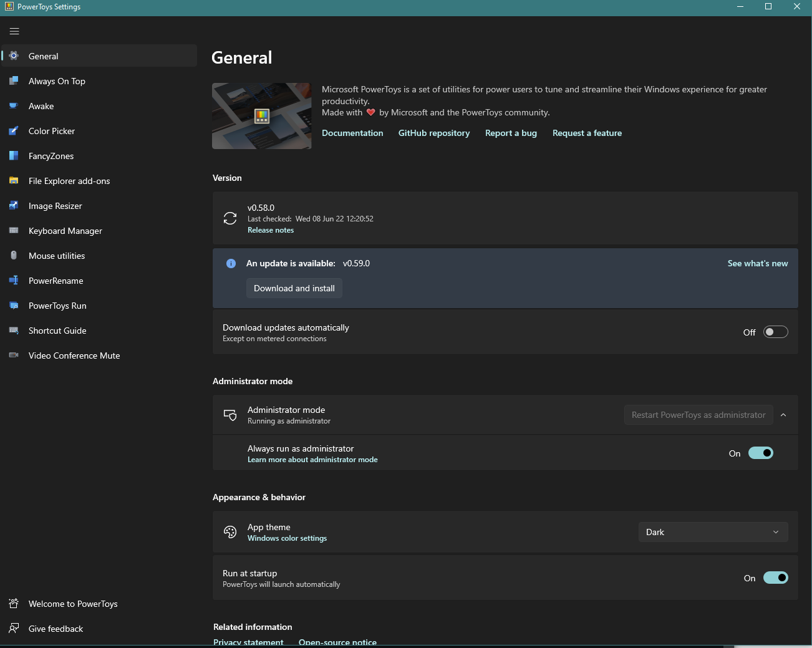Image resolution: width=812 pixels, height=648 pixels.
Task: Select the Color Picker sidebar icon
Action: pyautogui.click(x=14, y=131)
